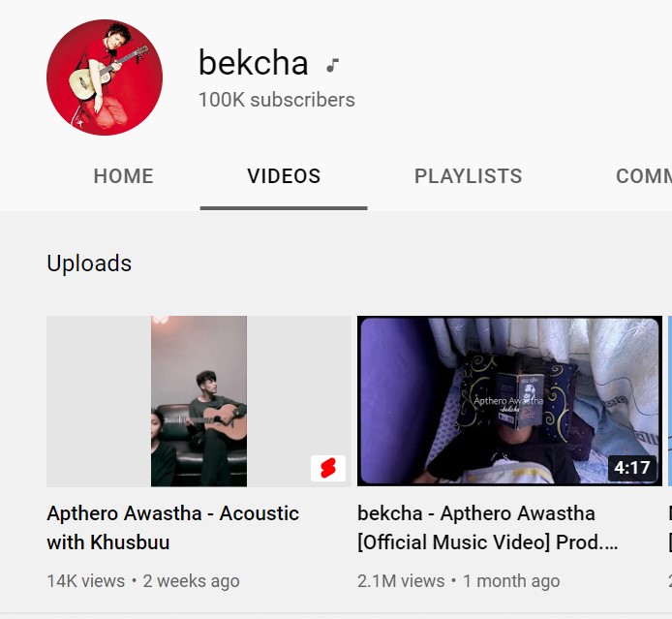Click the 14K views label

coord(86,581)
